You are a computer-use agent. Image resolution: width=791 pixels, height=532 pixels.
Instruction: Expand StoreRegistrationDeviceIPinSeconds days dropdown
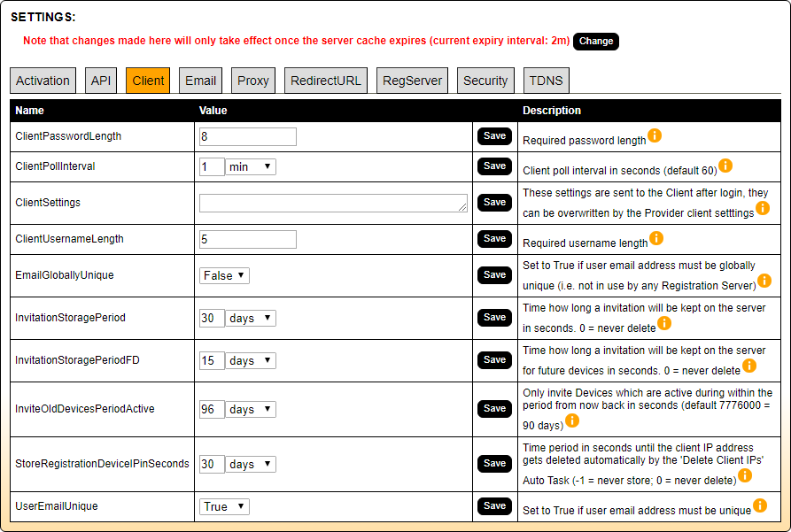[x=252, y=464]
